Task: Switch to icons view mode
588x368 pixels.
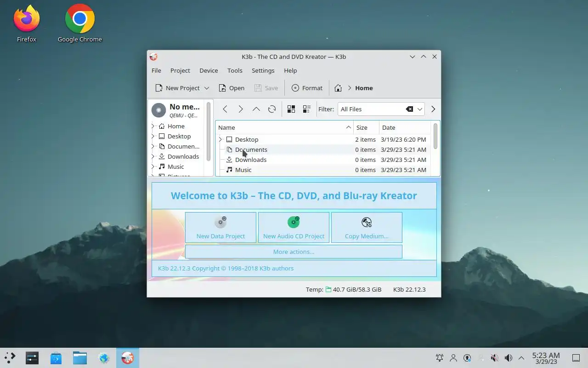Action: [291, 109]
